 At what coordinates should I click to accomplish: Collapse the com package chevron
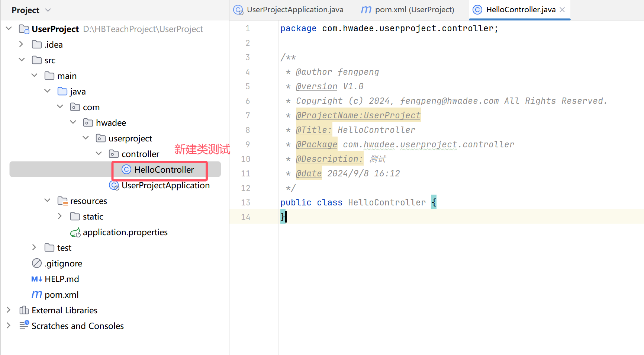click(60, 106)
